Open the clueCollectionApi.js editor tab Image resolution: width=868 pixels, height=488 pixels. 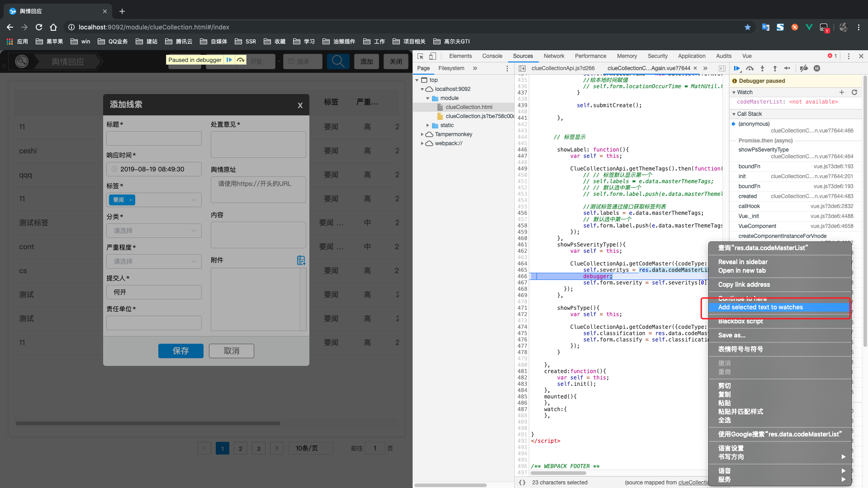coord(563,68)
